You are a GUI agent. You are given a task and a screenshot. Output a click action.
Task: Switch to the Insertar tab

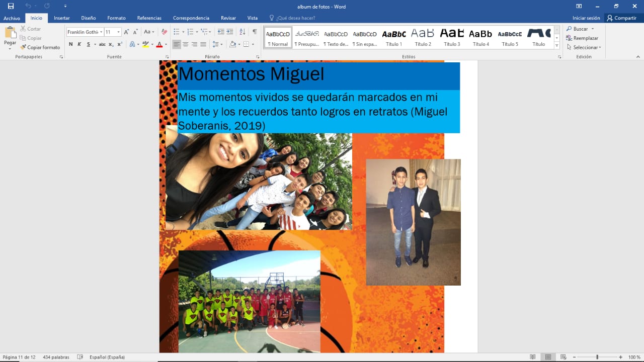pos(62,18)
